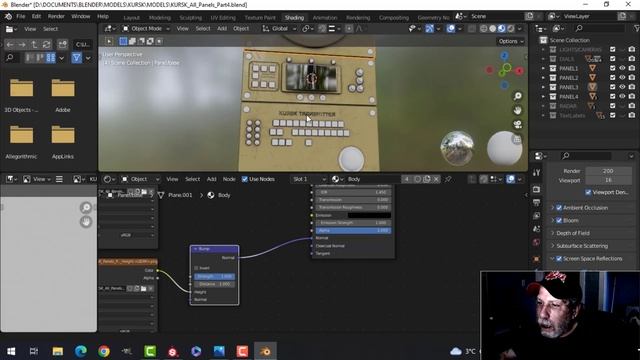The height and width of the screenshot is (360, 640).
Task: Open Microsoft Edge from the taskbar
Action: coord(81,351)
